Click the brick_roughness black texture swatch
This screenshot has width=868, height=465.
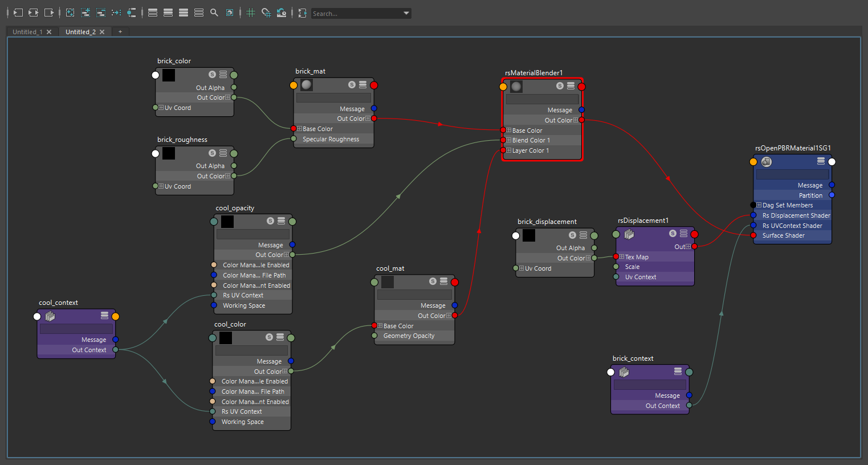[169, 153]
